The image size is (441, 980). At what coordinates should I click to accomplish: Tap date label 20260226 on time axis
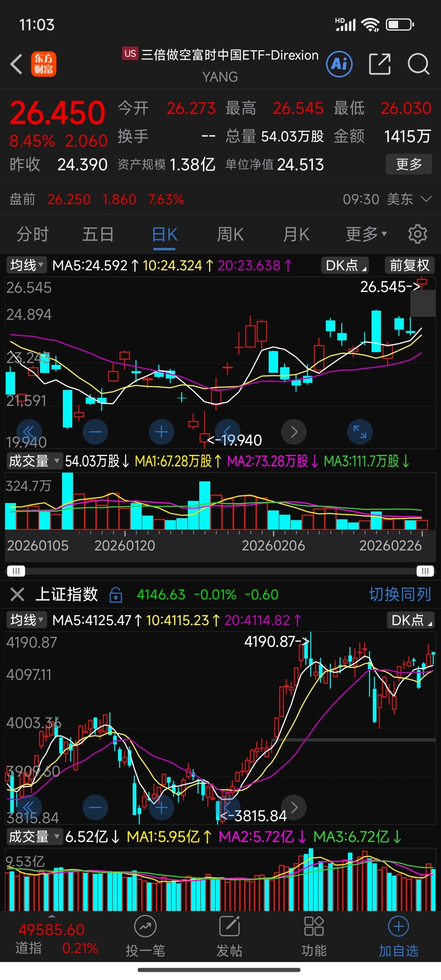pyautogui.click(x=390, y=546)
